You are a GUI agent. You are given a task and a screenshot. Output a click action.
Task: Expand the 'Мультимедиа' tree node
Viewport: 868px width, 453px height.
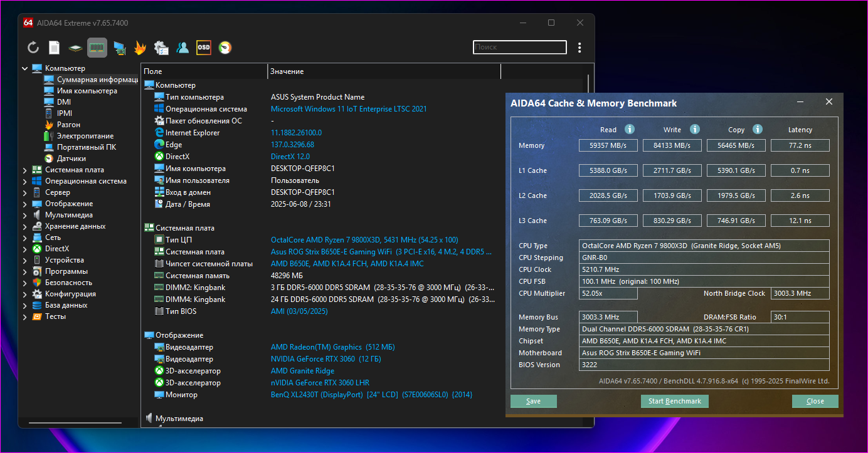coord(25,215)
